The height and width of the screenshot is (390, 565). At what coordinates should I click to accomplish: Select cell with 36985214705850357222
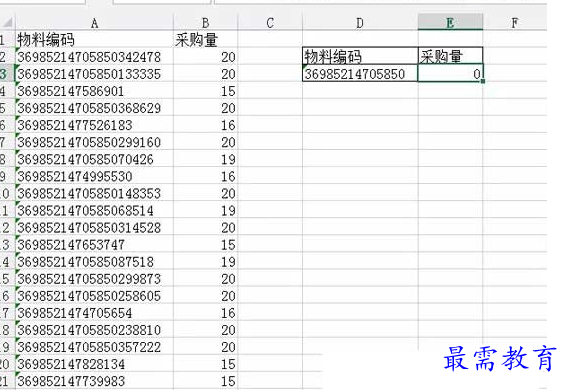[94, 347]
